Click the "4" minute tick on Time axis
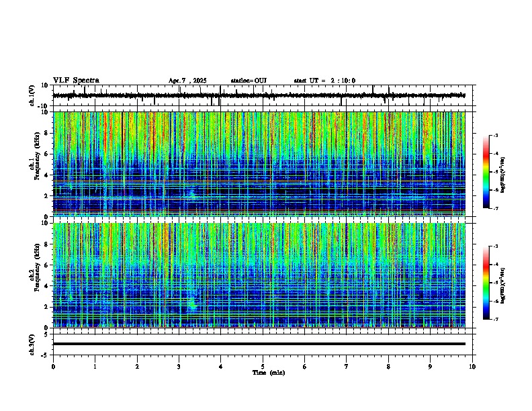532x411 pixels. (x=221, y=367)
